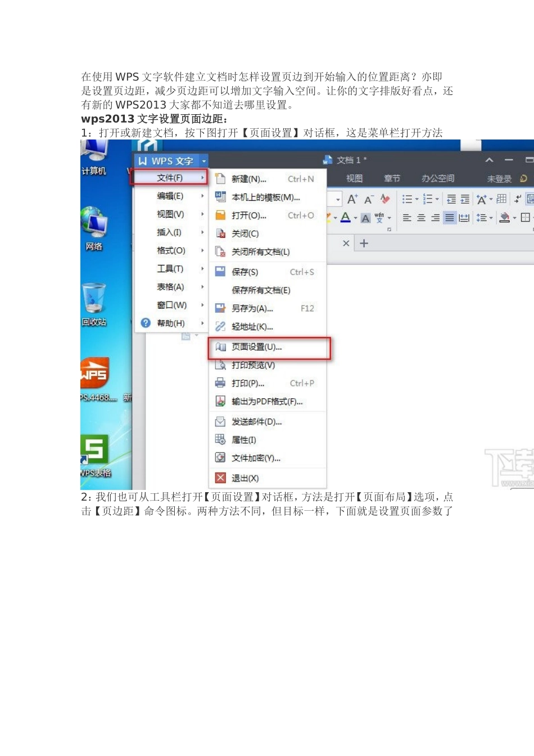The height and width of the screenshot is (756, 534).
Task: Click the 打印预览(V) preview icon
Action: [x=220, y=365]
